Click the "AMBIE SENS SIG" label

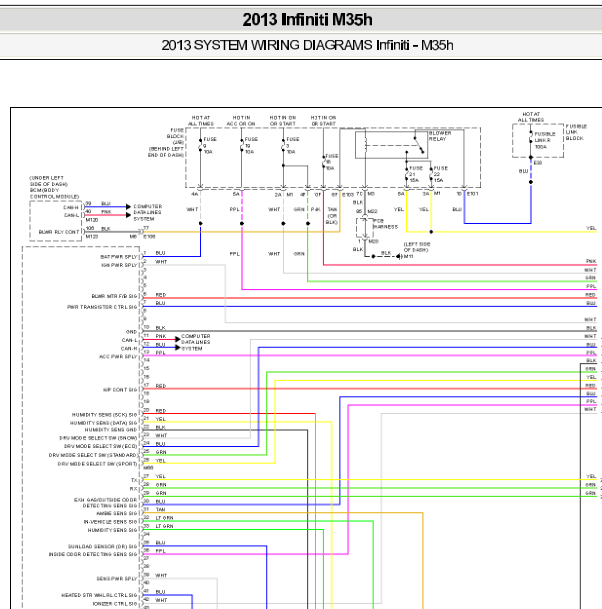(x=117, y=513)
